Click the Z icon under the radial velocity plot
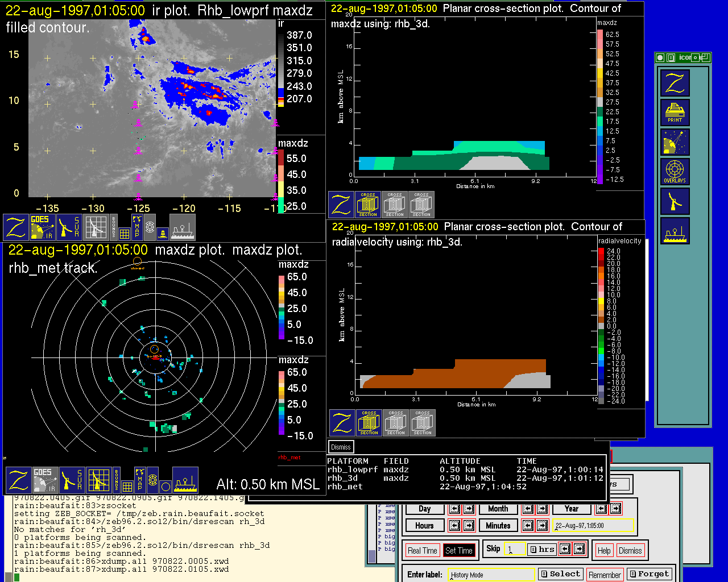Image resolution: width=728 pixels, height=582 pixels. coord(342,423)
